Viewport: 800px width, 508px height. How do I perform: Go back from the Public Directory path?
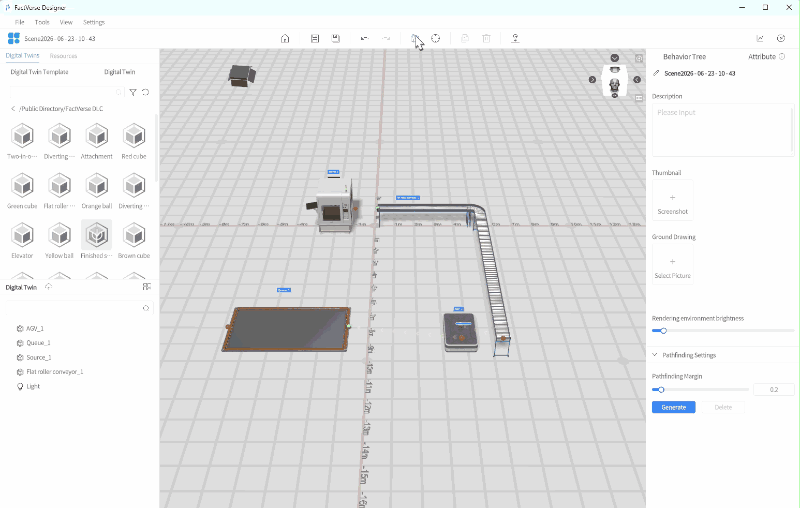pos(13,109)
